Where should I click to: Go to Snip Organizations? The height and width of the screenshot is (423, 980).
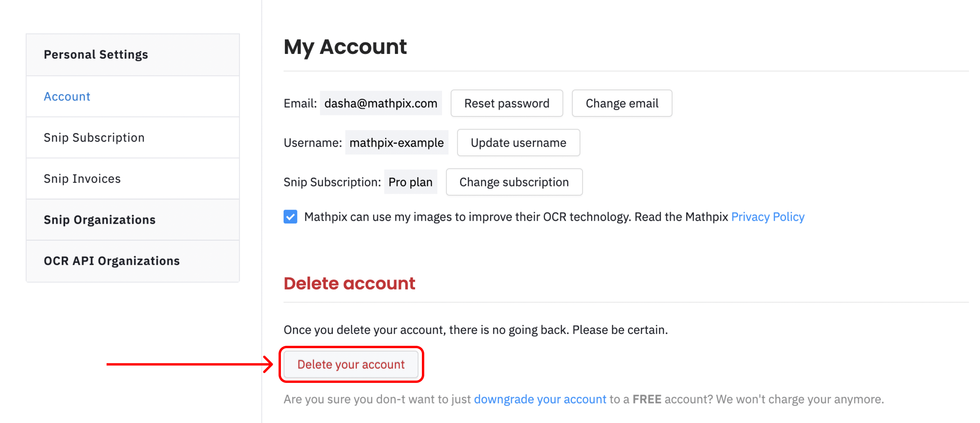coord(100,219)
